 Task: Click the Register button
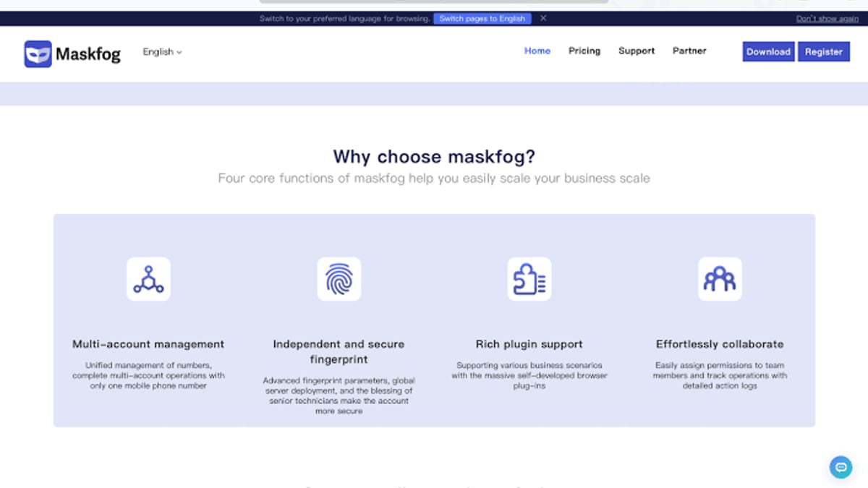point(824,52)
